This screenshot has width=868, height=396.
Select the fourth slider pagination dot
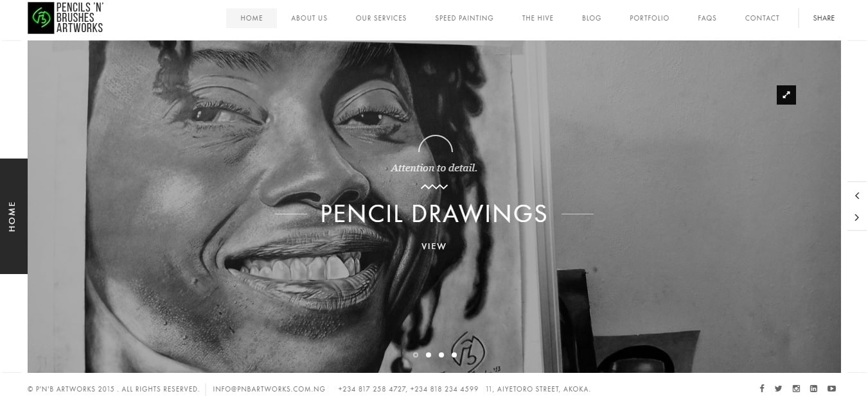coord(454,354)
